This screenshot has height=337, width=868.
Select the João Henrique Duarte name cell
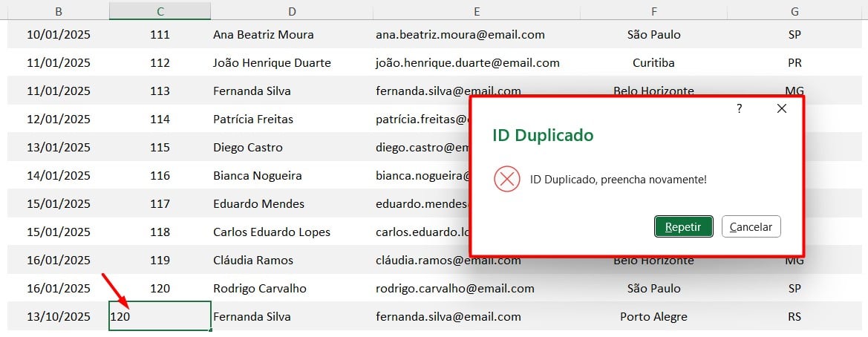[292, 62]
